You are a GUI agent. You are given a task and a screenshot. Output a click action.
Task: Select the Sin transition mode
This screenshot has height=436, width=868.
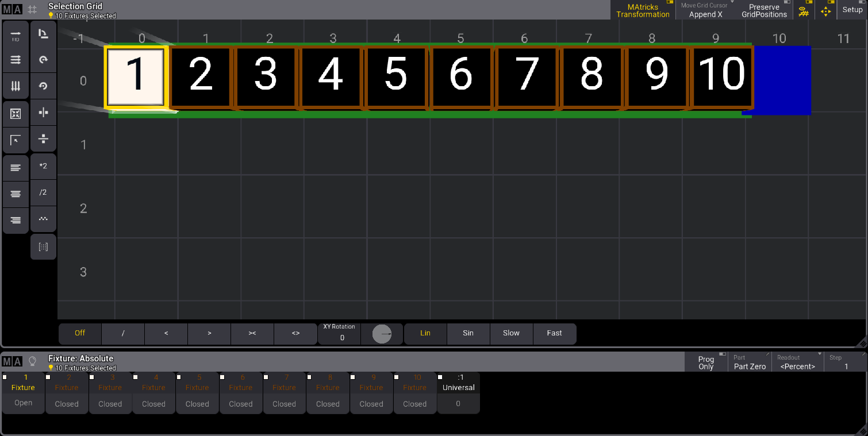pos(468,333)
